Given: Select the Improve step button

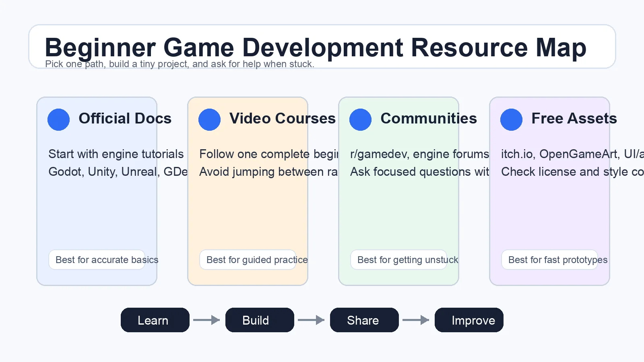Looking at the screenshot, I should pos(469,320).
